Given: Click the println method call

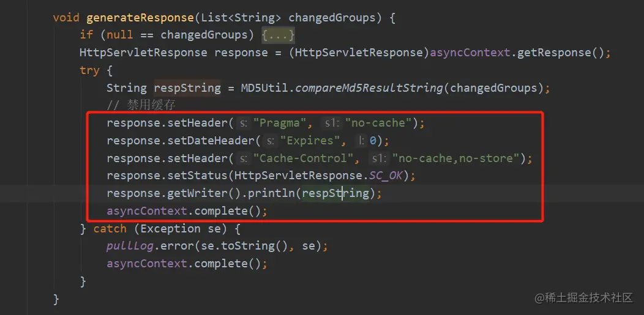Looking at the screenshot, I should [271, 193].
